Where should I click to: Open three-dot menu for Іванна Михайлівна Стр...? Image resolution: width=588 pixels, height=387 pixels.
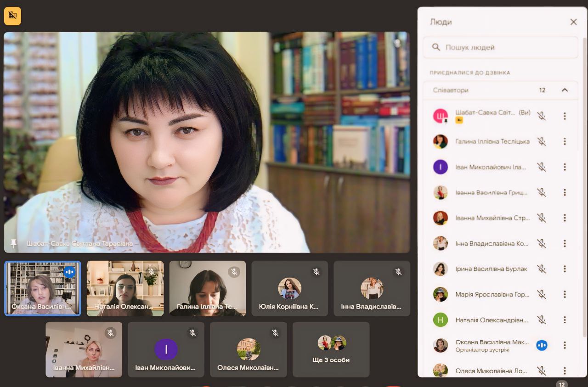click(565, 218)
